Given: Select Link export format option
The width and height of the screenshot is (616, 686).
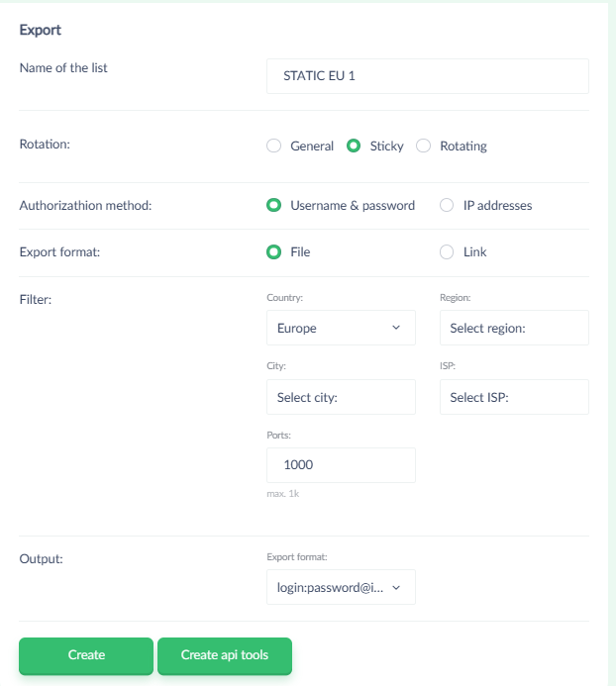Looking at the screenshot, I should [447, 252].
